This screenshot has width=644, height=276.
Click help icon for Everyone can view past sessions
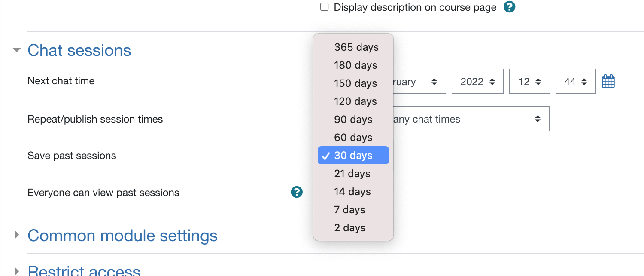tap(297, 192)
